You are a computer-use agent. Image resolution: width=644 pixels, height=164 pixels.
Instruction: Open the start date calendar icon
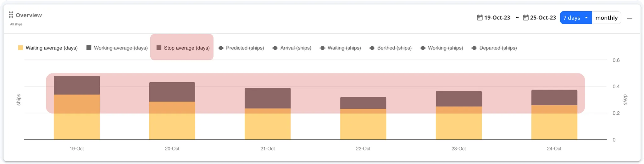pyautogui.click(x=480, y=18)
